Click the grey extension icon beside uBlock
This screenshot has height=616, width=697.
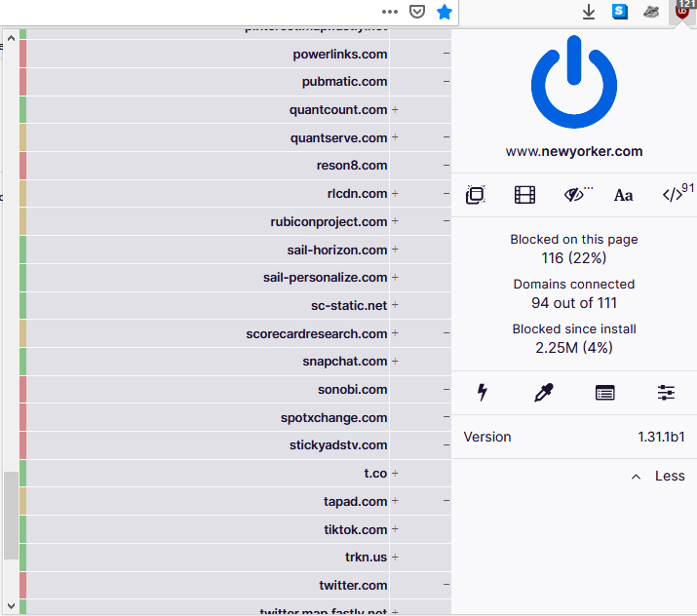(651, 12)
